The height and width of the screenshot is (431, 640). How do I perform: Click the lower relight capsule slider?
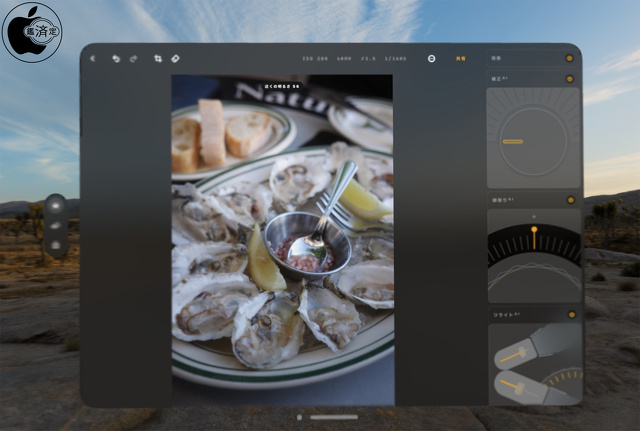click(520, 387)
